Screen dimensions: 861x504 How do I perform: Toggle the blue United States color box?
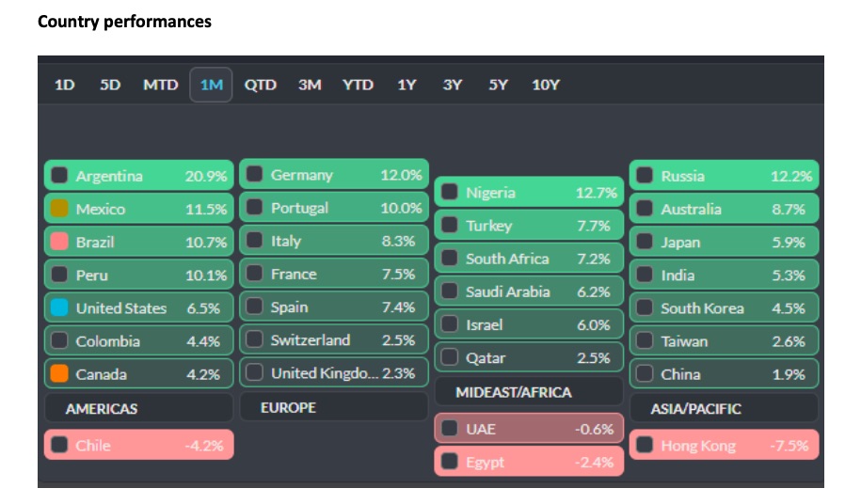(59, 307)
